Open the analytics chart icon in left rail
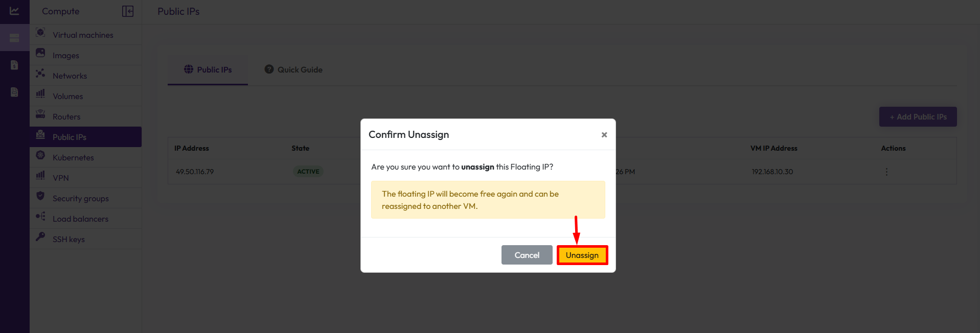980x333 pixels. (x=14, y=11)
